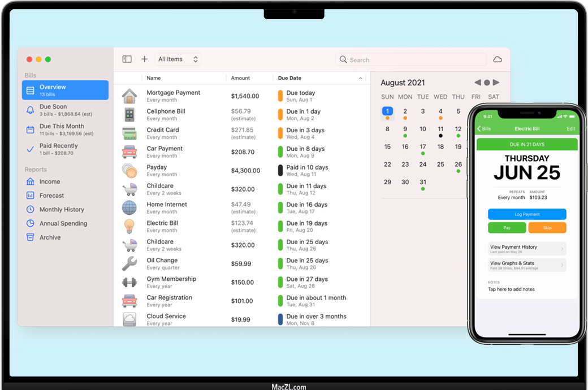
Task: Click the iCloud sync icon
Action: click(x=498, y=59)
